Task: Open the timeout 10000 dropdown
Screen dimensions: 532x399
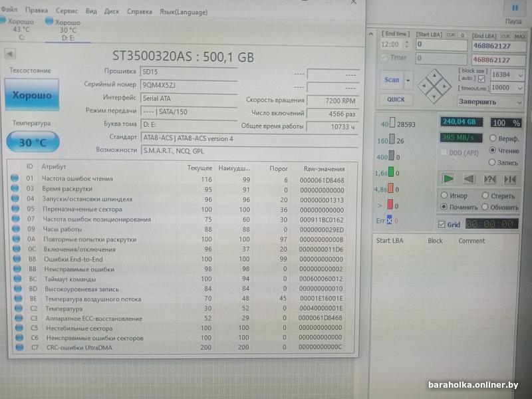Action: (520, 88)
